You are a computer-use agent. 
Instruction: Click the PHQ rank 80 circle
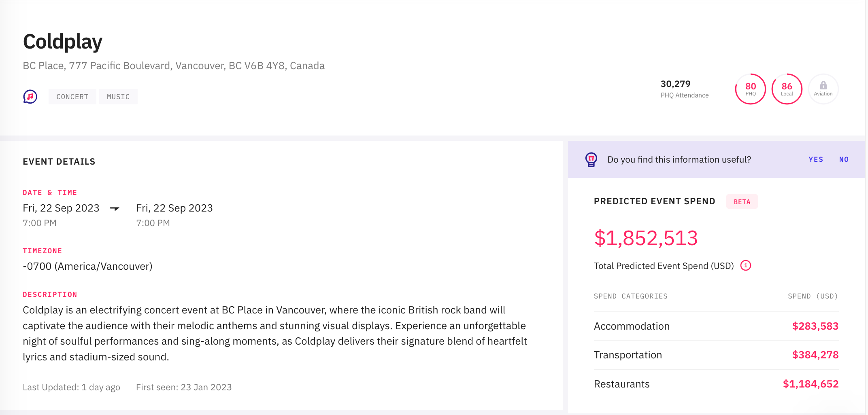(750, 89)
